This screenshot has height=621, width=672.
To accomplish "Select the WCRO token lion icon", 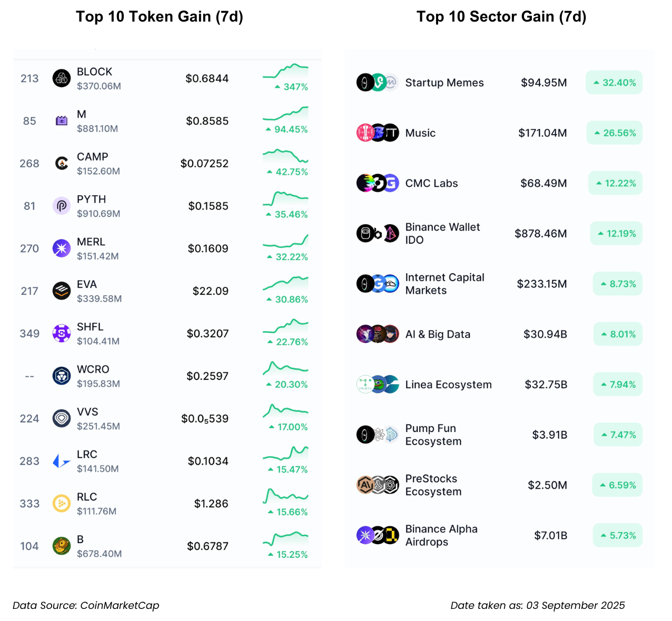I will 62,376.
